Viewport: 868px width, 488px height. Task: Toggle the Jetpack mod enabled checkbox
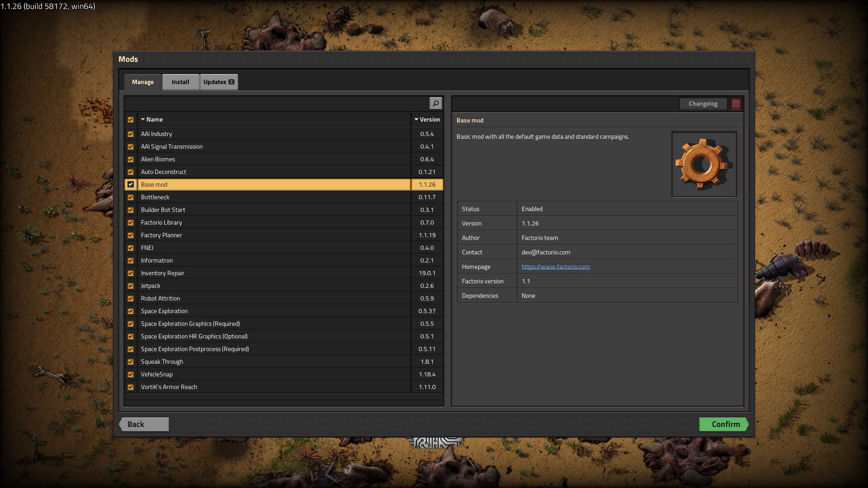click(131, 286)
